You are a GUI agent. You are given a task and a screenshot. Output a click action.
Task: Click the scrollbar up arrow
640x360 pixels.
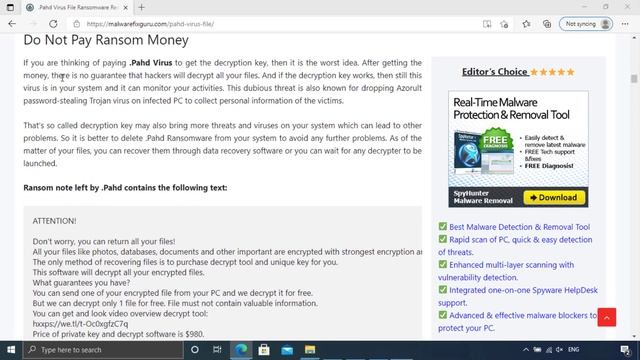click(634, 38)
